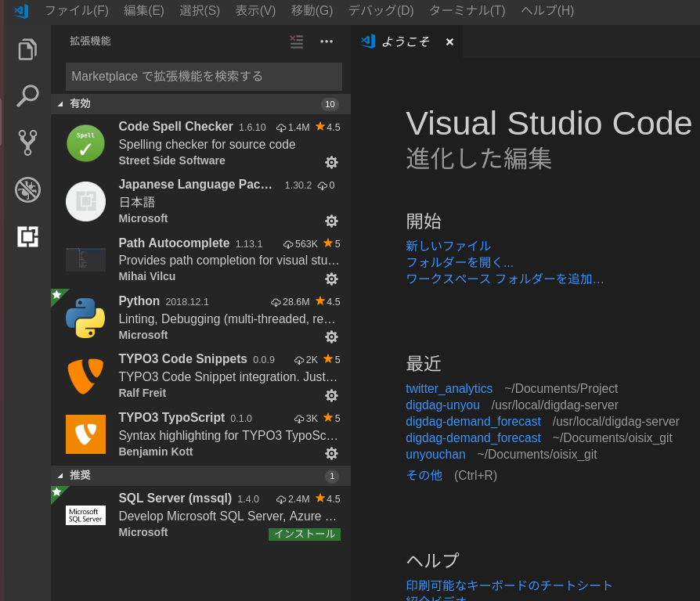This screenshot has height=601, width=700.
Task: Expand the その他 recent files list
Action: point(424,474)
